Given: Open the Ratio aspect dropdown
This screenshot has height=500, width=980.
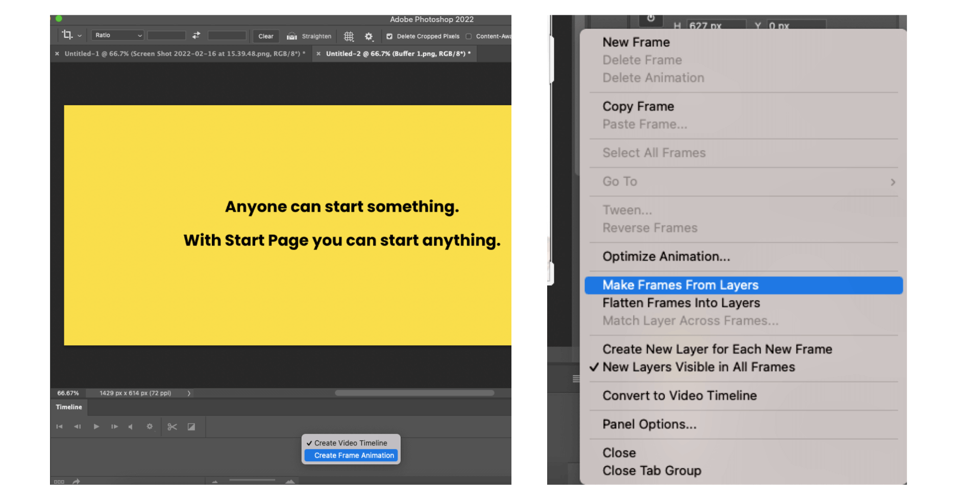Looking at the screenshot, I should (117, 36).
